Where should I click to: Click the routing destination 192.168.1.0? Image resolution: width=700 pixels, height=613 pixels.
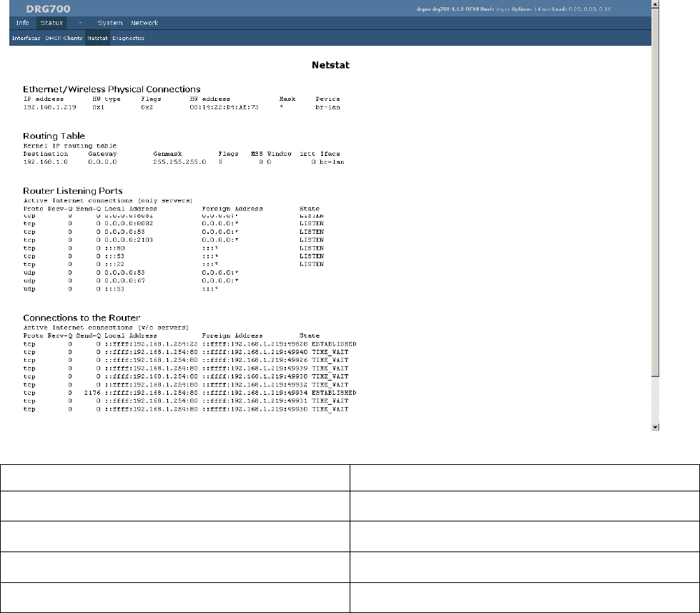click(46, 162)
